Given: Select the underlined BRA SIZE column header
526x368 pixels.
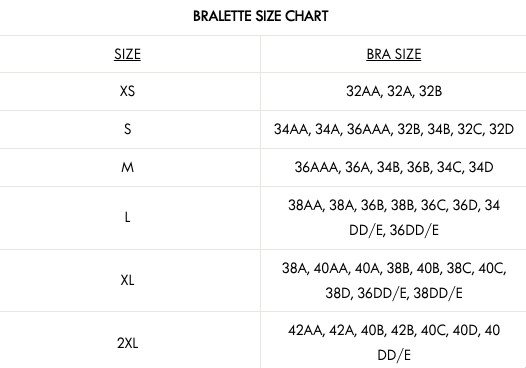Looking at the screenshot, I should pos(393,54).
